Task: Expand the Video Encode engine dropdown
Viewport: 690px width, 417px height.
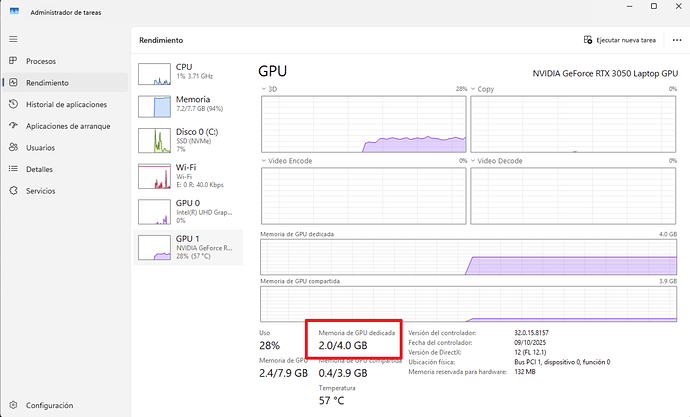Action: coord(264,160)
